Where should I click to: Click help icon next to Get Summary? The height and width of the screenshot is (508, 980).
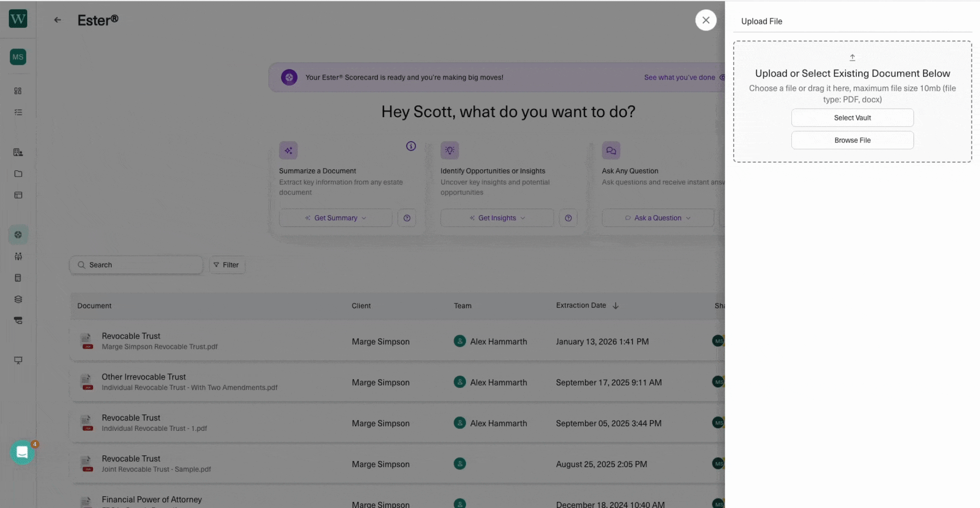pos(407,218)
